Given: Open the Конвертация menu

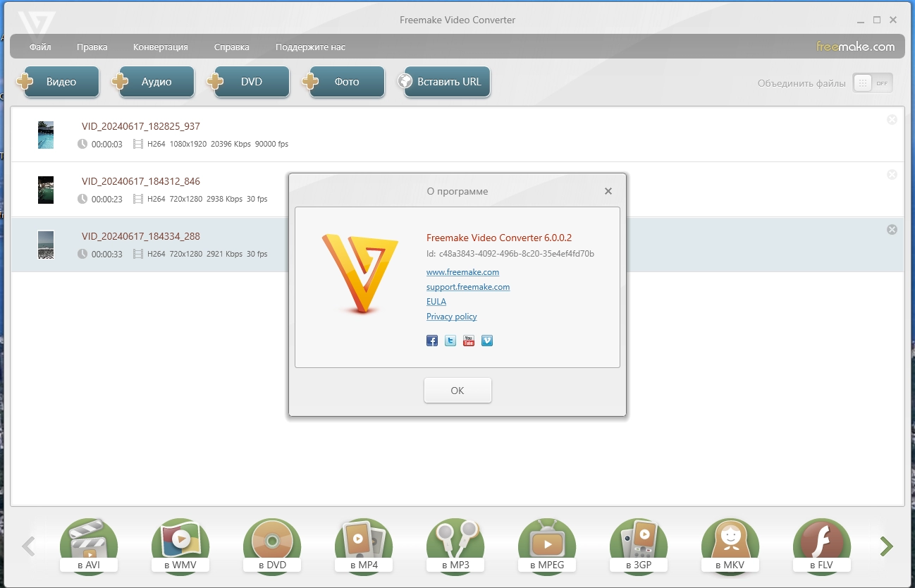Looking at the screenshot, I should [161, 47].
